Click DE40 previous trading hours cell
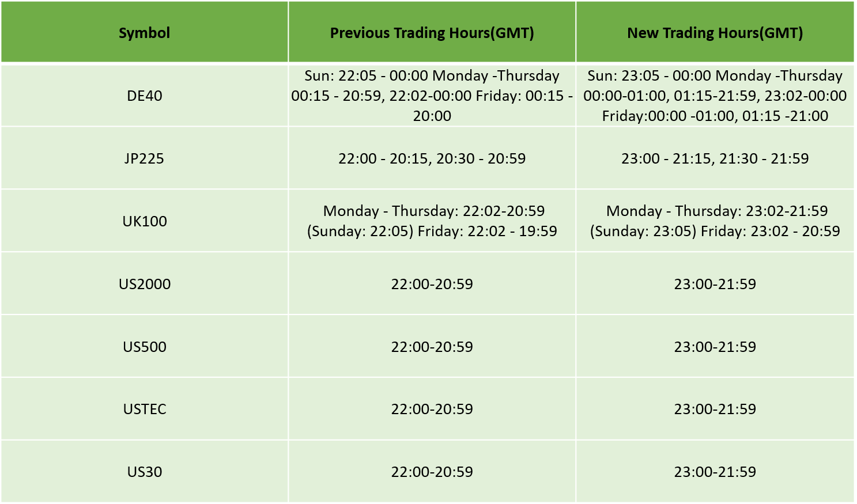 (432, 96)
